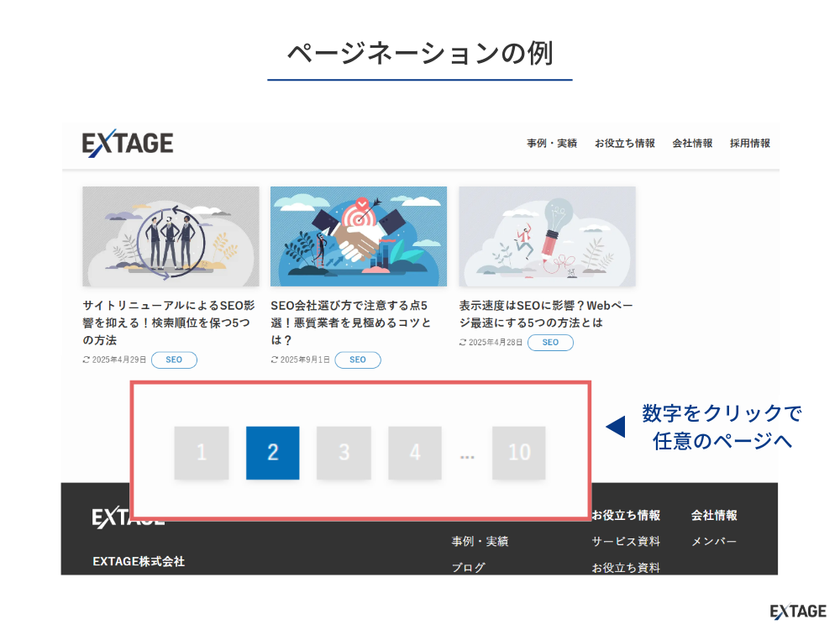
Task: Click the SEO tag under the 2025年4月28日 article
Action: coord(550,343)
